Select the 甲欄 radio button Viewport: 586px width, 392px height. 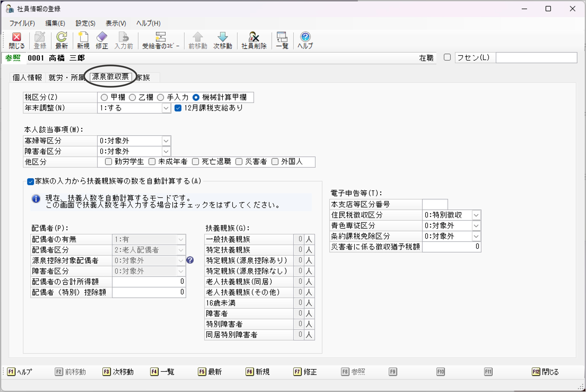click(104, 97)
